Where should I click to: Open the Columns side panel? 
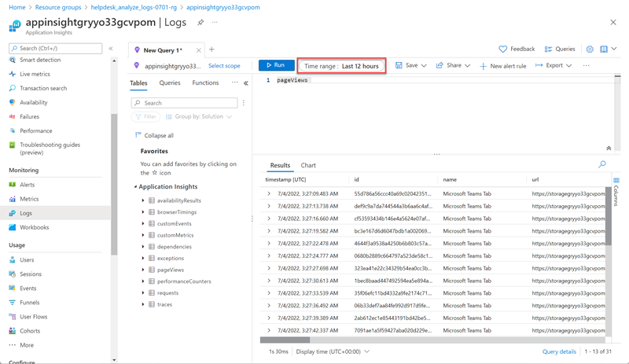click(x=616, y=193)
